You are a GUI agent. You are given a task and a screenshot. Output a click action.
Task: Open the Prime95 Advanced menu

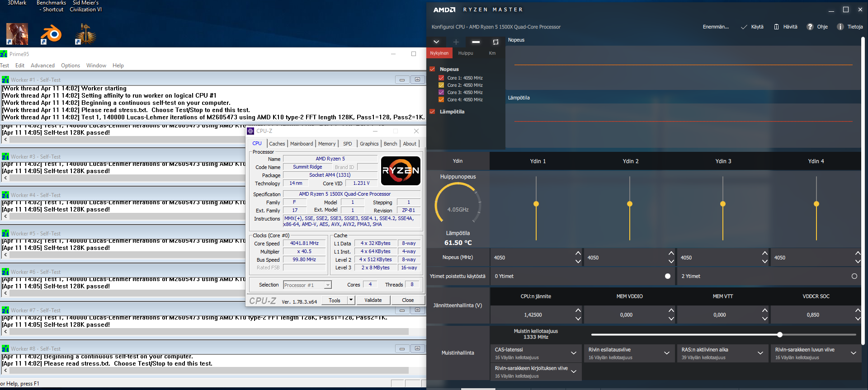tap(42, 66)
